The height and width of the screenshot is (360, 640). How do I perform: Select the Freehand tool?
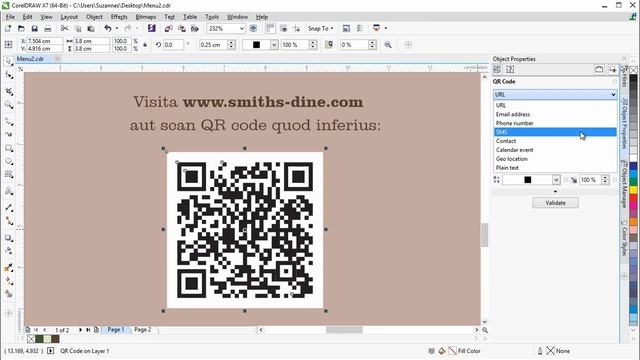click(x=9, y=121)
